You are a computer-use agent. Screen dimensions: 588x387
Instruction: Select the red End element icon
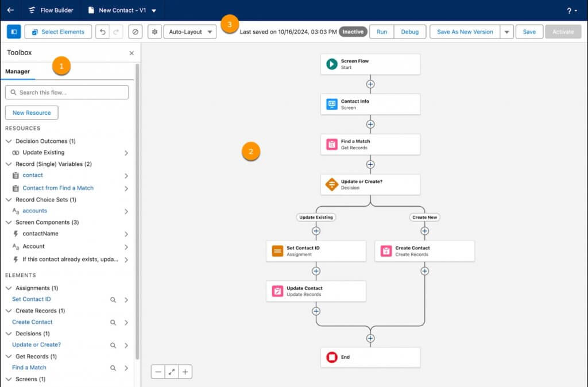(332, 357)
